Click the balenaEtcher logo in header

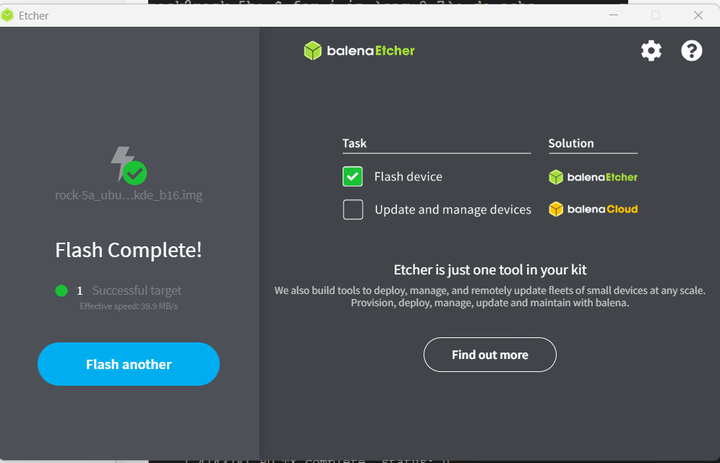coord(359,51)
